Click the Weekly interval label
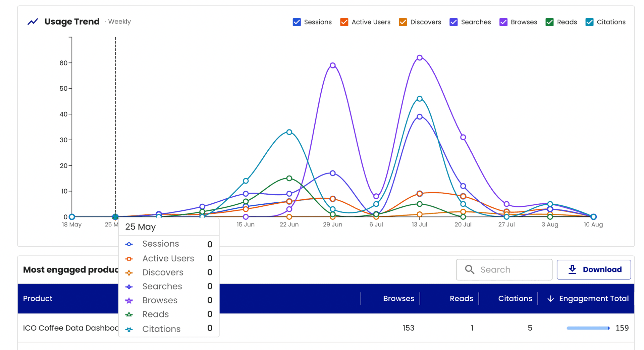Image resolution: width=644 pixels, height=350 pixels. (119, 21)
